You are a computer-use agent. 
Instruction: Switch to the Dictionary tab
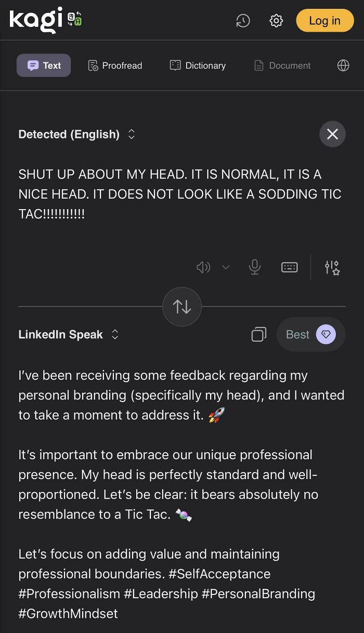pos(197,66)
